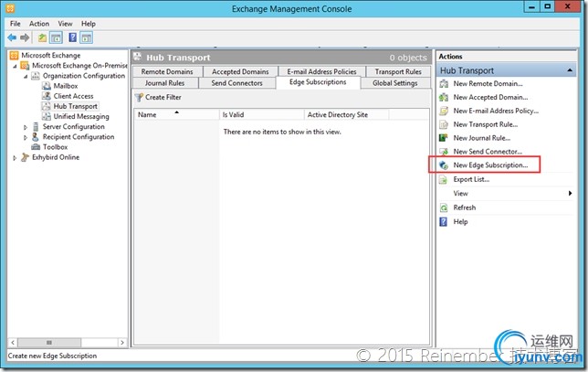
Task: Click New Edge Subscription... action
Action: [490, 165]
